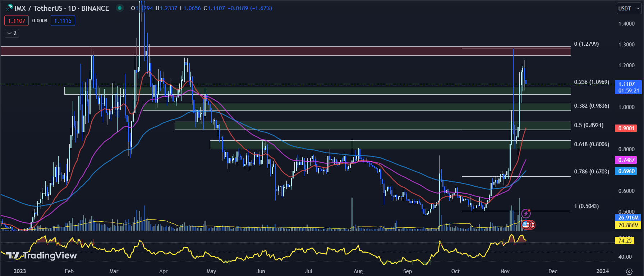Click the Fibonacci label 0 (1.2799)
Image resolution: width=644 pixels, height=276 pixels.
click(x=586, y=44)
